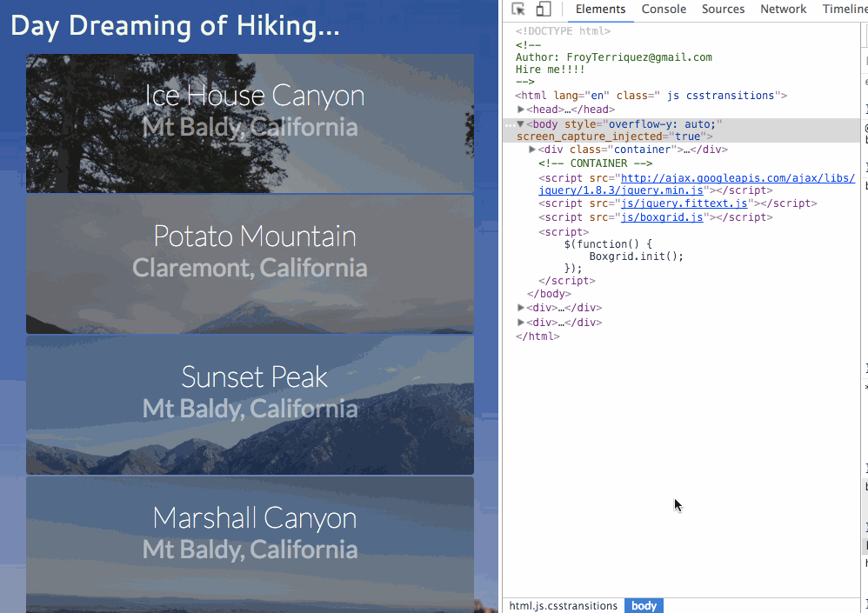Open the Sunset Peak card
The image size is (868, 613).
(250, 405)
